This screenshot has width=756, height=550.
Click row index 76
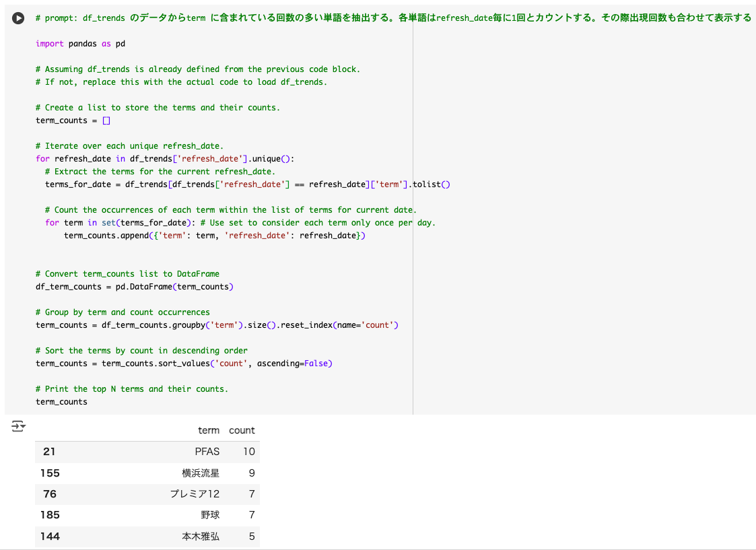pos(50,494)
